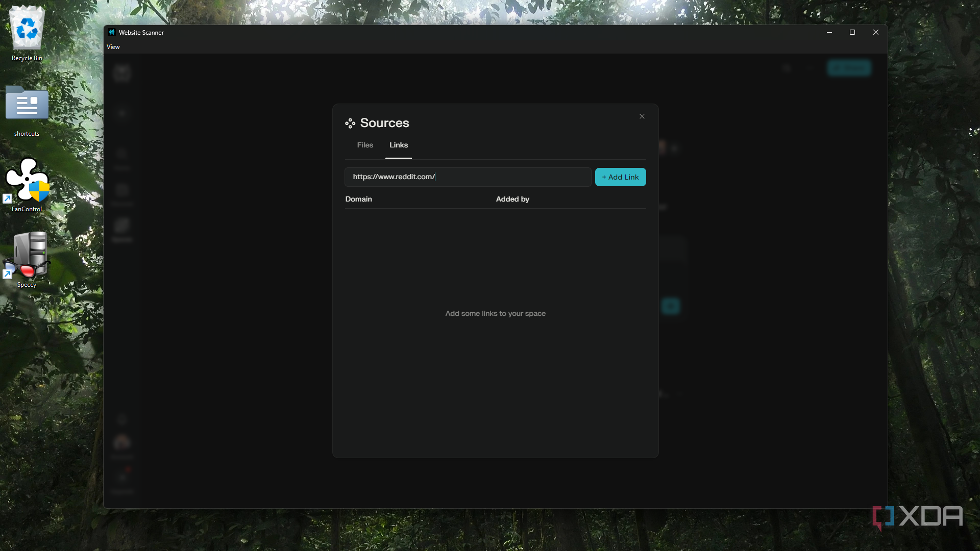Click the Domain column header
This screenshot has height=551, width=980.
tap(359, 199)
